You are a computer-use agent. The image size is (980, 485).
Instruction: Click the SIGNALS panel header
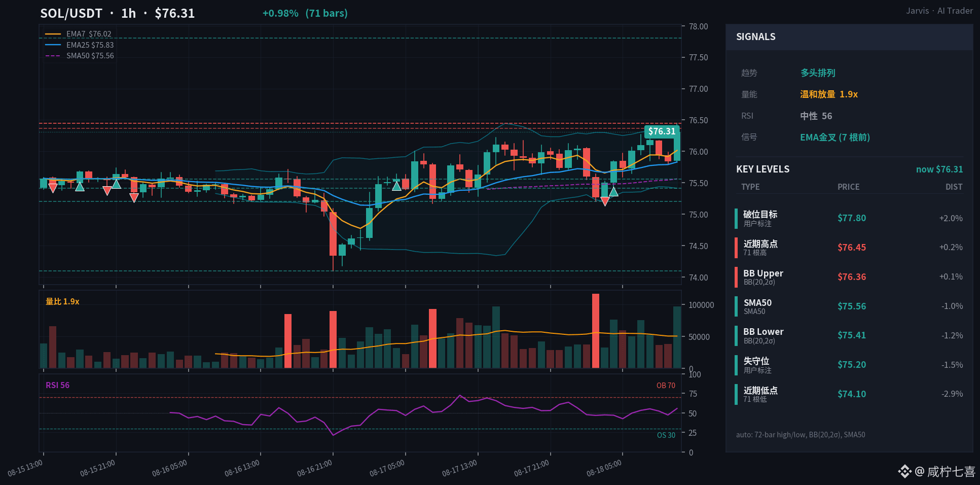849,37
